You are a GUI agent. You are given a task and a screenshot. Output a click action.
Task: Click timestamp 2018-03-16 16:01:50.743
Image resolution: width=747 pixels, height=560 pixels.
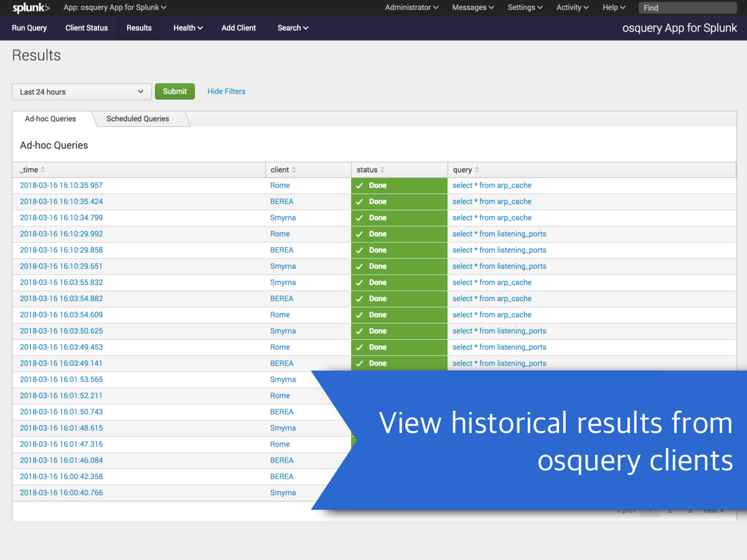[62, 412]
